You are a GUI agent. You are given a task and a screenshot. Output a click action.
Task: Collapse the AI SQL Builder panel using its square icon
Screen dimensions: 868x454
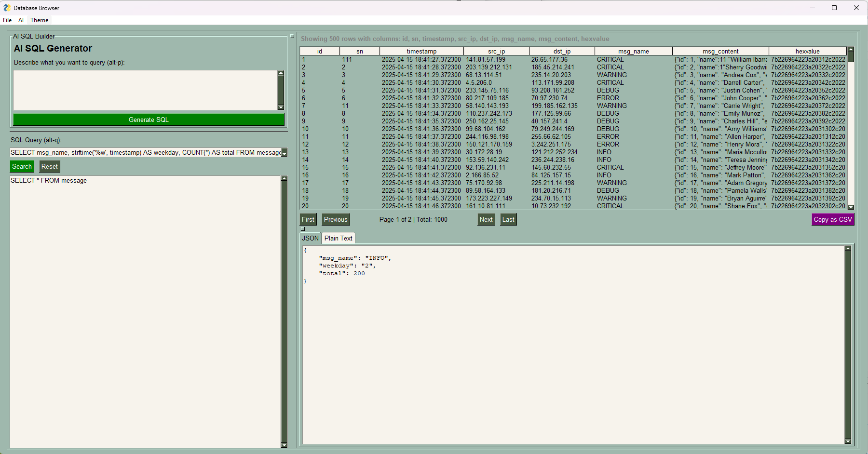tap(292, 35)
